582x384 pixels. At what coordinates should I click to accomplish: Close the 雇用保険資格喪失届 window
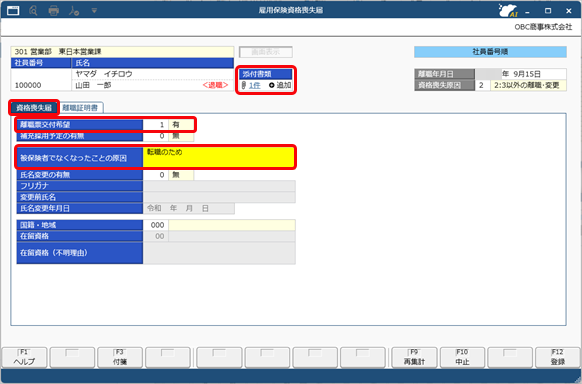pos(569,11)
